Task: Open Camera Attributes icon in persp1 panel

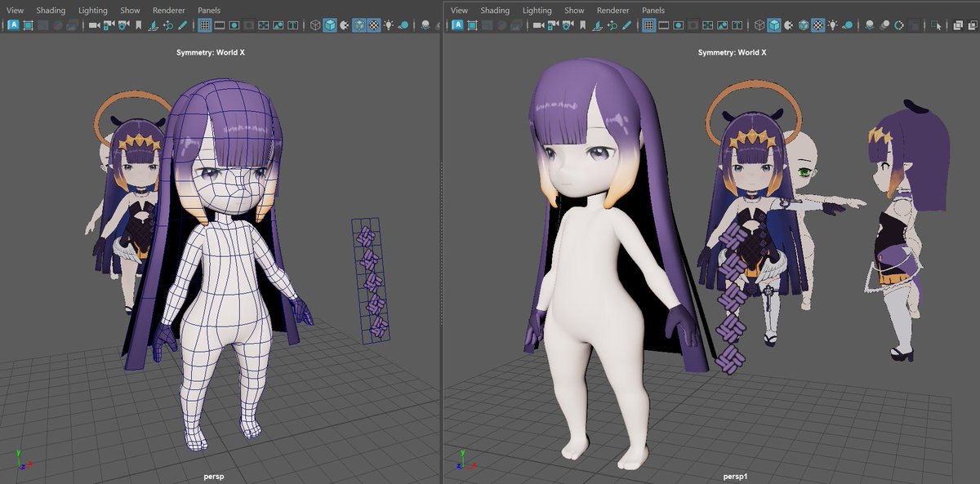Action: point(568,25)
